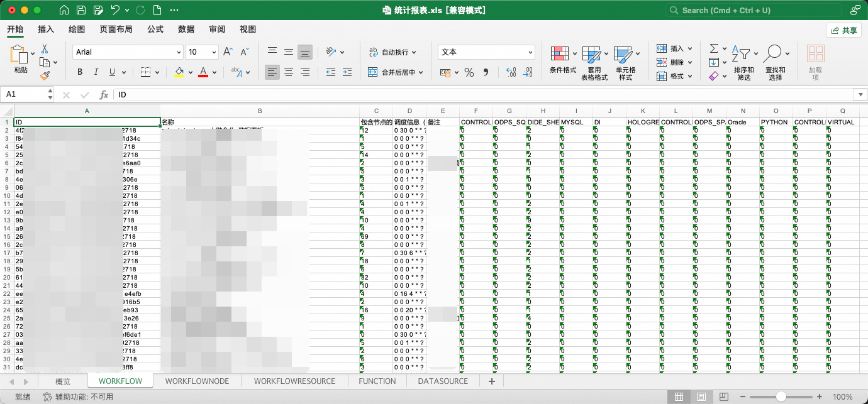
Task: Add a new sheet with plus icon
Action: coord(492,381)
